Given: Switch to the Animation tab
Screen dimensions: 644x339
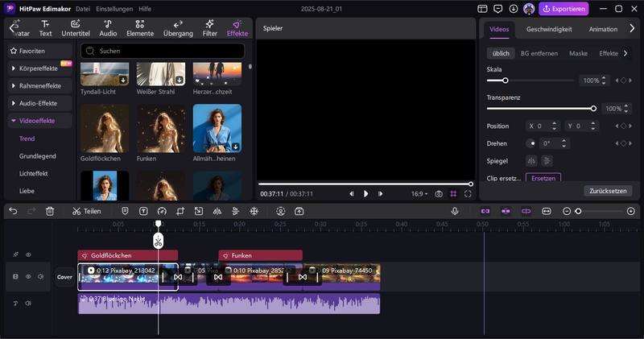Looking at the screenshot, I should [x=603, y=29].
